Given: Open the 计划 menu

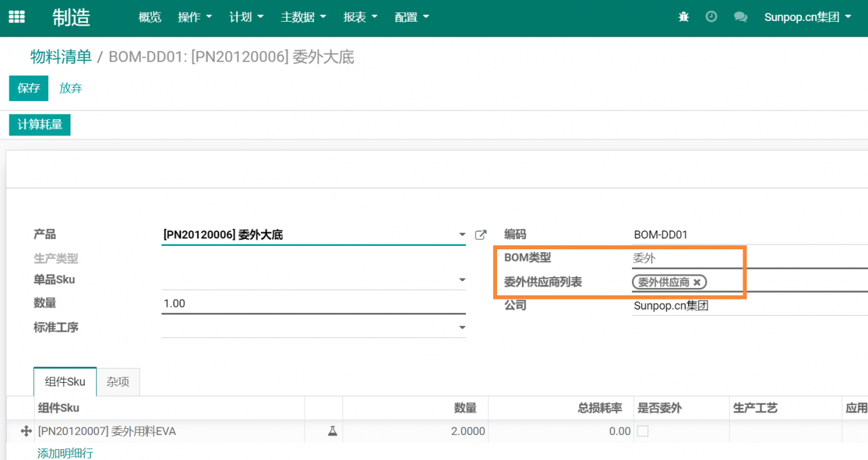Looking at the screenshot, I should point(247,18).
